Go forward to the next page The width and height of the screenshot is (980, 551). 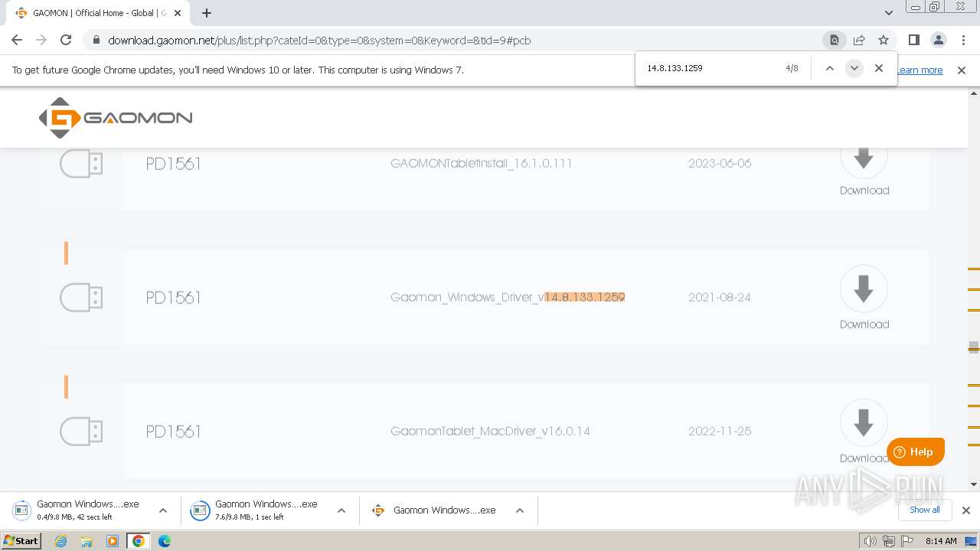(41, 40)
